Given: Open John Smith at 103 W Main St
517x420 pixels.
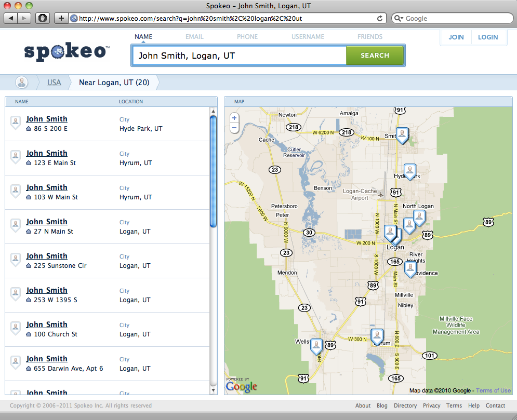Looking at the screenshot, I should pos(47,187).
